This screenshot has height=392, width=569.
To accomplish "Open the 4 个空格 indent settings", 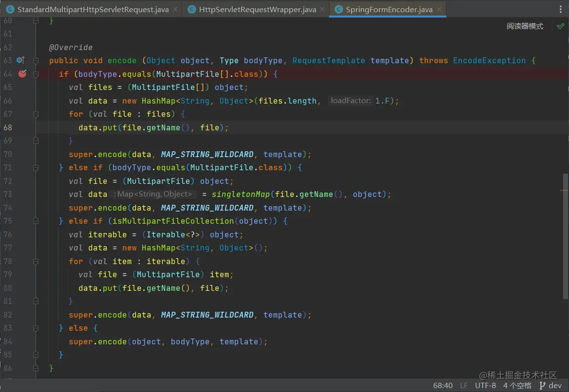I will pos(517,386).
